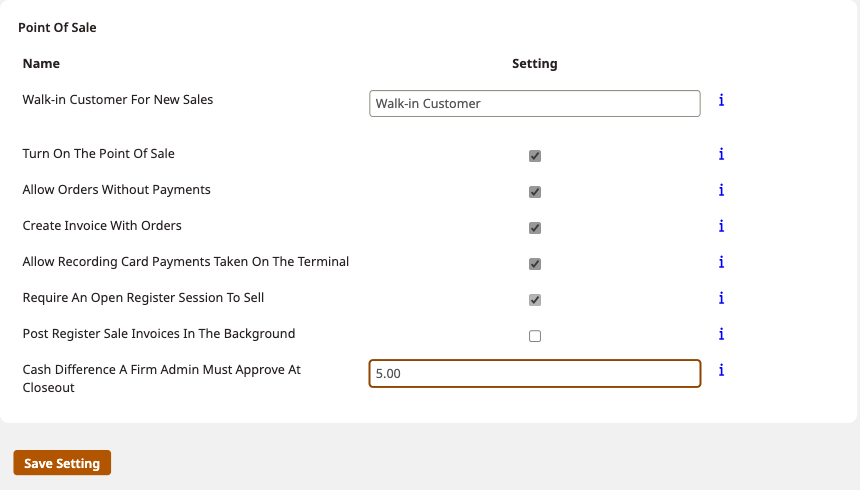Click Require An Open Register Session To Sell label
Image resolution: width=860 pixels, height=490 pixels.
[x=143, y=297]
